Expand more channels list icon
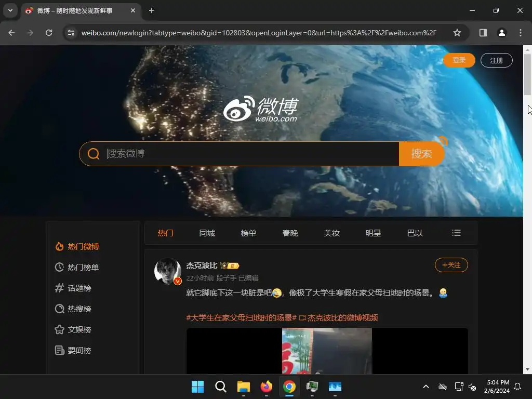This screenshot has width=532, height=399. click(x=456, y=233)
